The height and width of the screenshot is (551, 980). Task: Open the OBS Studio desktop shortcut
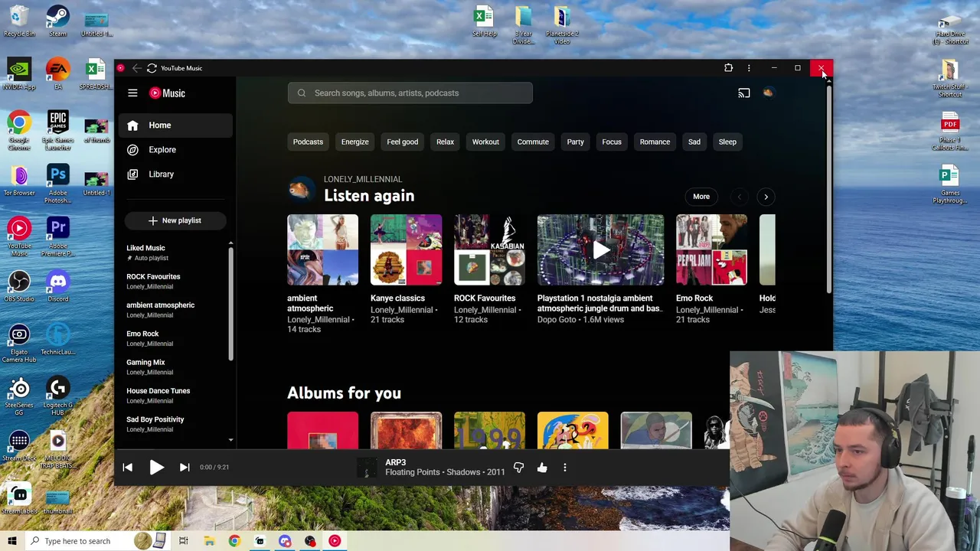click(19, 287)
